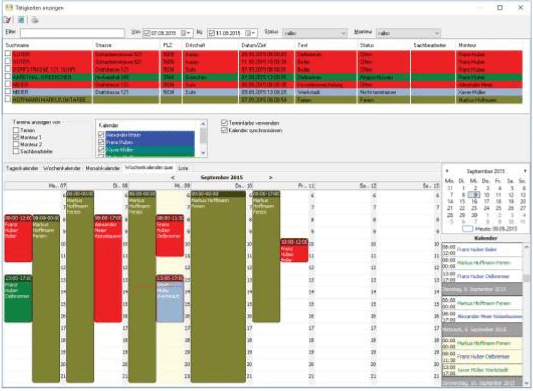Uncheck Xaver Müller in Kalender list
533x391 pixels.
click(x=101, y=150)
